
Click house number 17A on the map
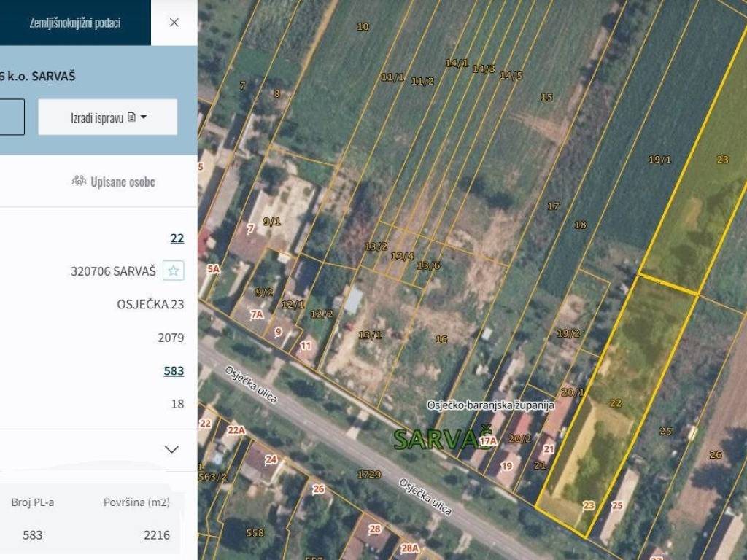[487, 440]
